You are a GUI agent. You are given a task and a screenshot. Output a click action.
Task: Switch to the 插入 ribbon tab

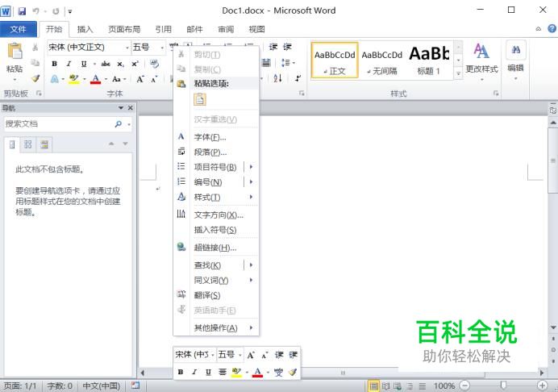coord(85,29)
